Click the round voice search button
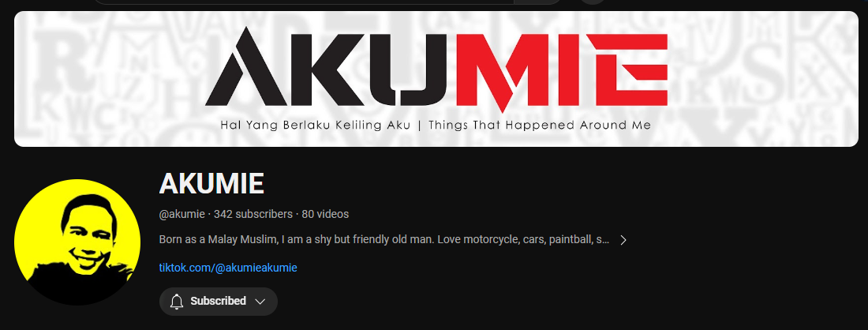Screen dimensions: 868x330 point(593,2)
